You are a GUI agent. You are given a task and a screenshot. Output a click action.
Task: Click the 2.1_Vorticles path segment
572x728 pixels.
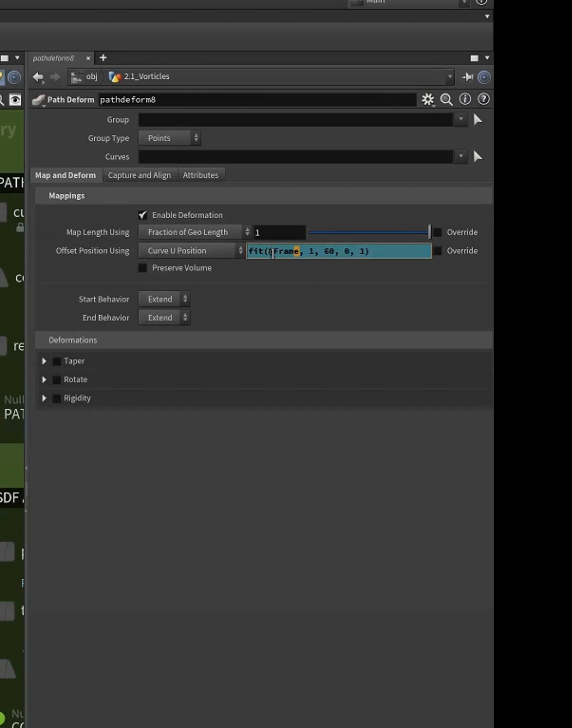coord(147,77)
